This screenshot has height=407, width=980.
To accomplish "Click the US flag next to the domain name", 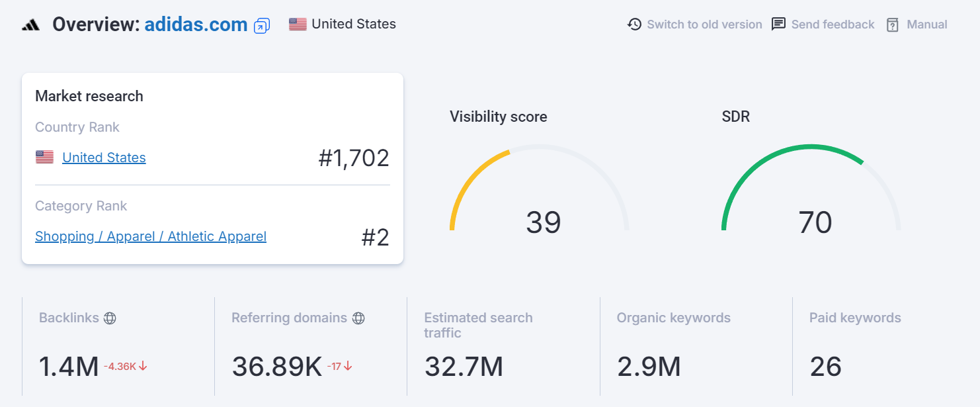I will (298, 23).
